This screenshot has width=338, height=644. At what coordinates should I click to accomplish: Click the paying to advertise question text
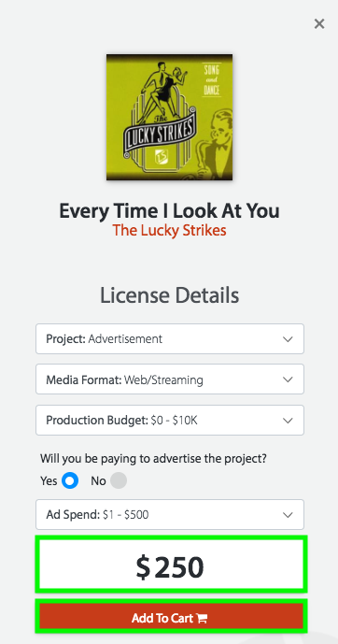coord(153,459)
